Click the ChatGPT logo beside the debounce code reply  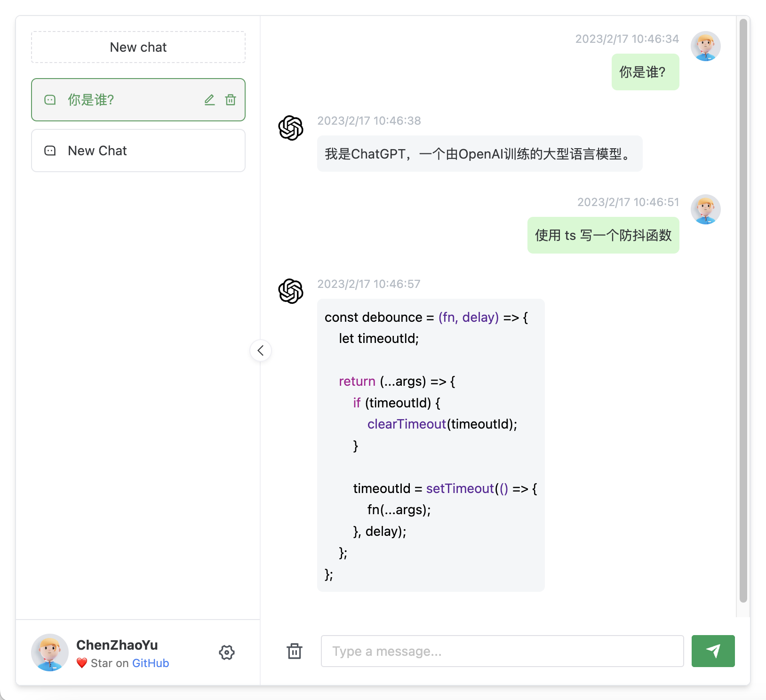point(291,291)
